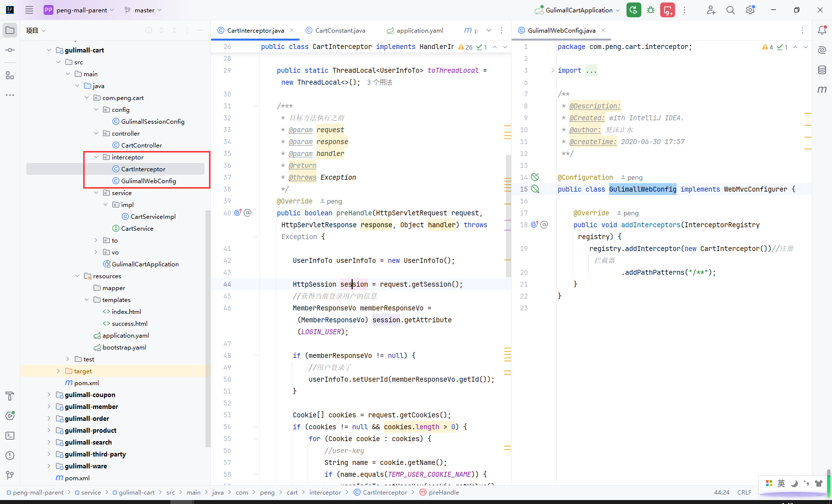Screen dimensions: 832x504
Task: Expand all in project tree
Action: pyautogui.click(x=161, y=30)
